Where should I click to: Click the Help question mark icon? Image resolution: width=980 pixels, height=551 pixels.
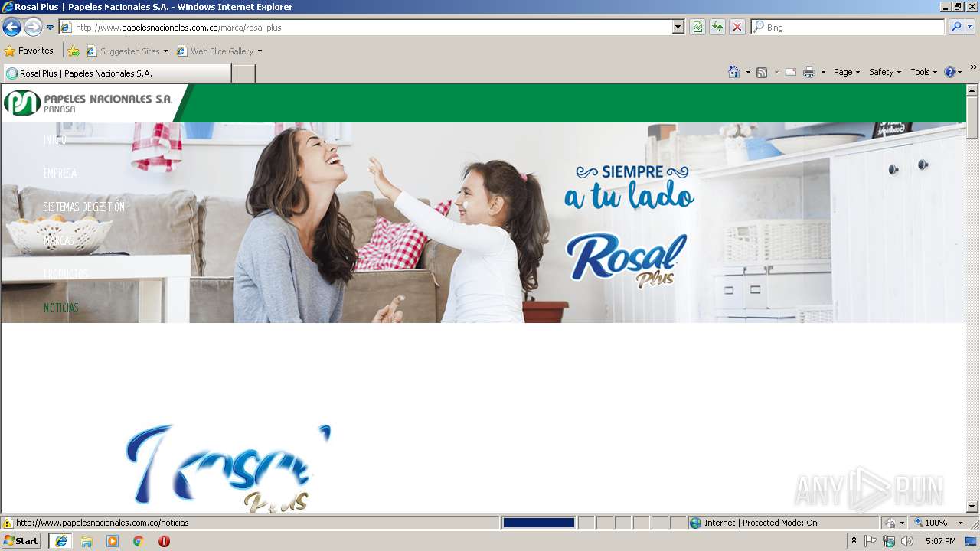(950, 72)
